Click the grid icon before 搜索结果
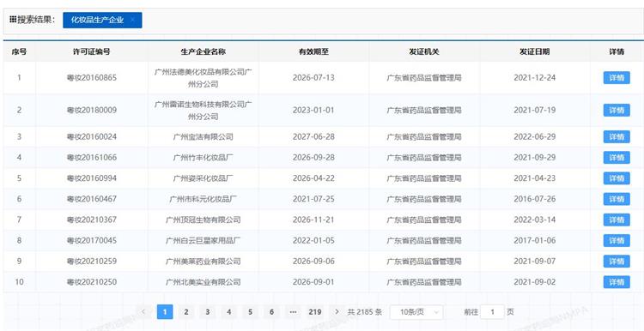This screenshot has width=644, height=331. point(13,19)
